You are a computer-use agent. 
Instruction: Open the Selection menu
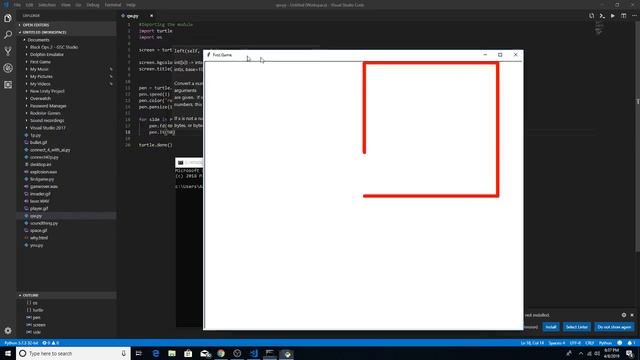coord(47,5)
